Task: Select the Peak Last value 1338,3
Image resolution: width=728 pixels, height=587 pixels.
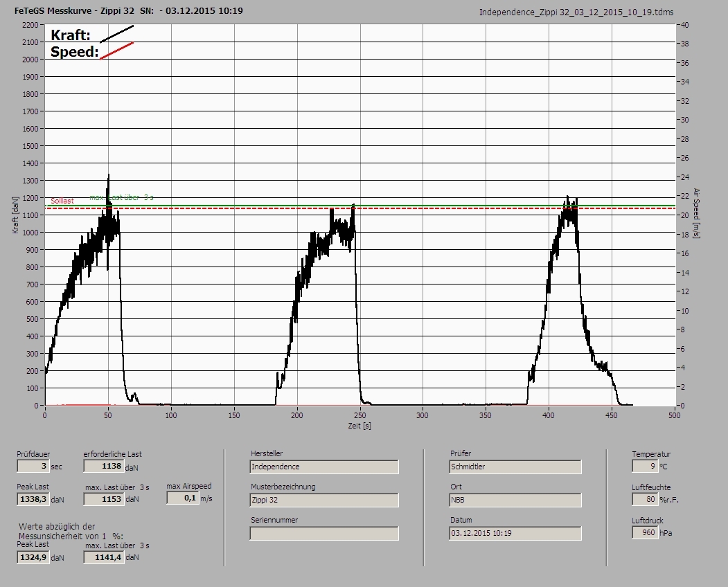Action: [x=33, y=499]
